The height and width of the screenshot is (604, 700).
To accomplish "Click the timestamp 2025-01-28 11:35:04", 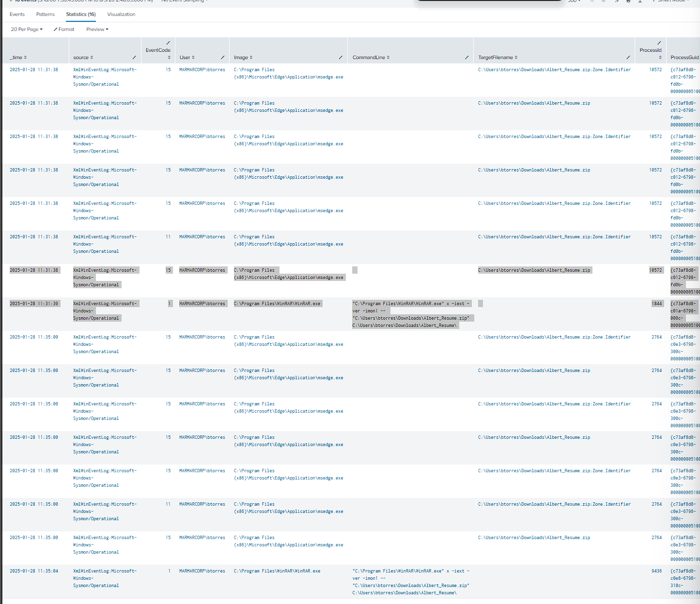I will coord(34,571).
